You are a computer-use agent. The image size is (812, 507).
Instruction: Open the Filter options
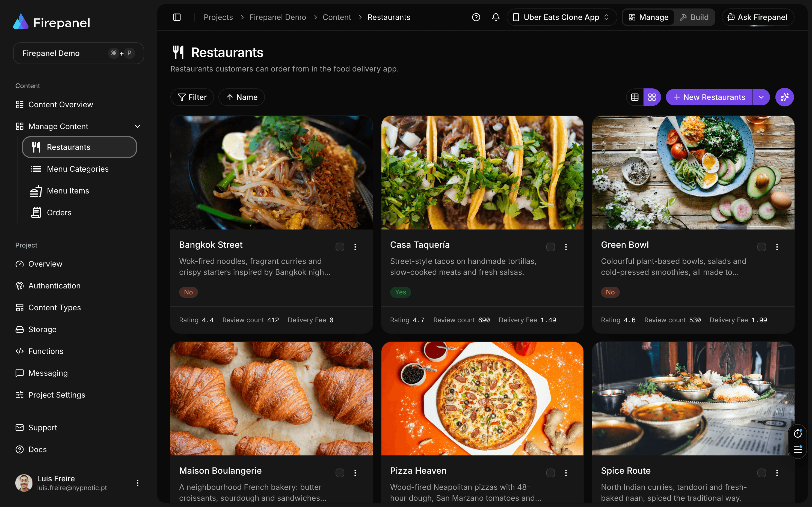tap(192, 97)
